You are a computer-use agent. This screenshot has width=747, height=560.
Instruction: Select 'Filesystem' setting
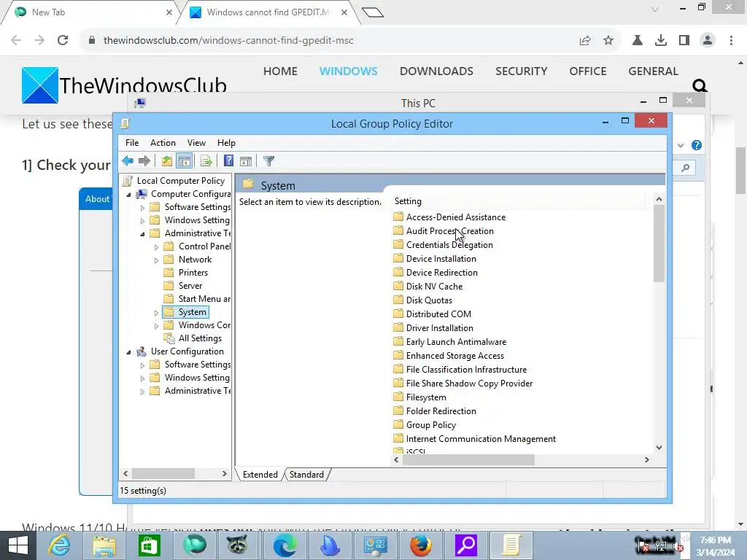click(426, 397)
